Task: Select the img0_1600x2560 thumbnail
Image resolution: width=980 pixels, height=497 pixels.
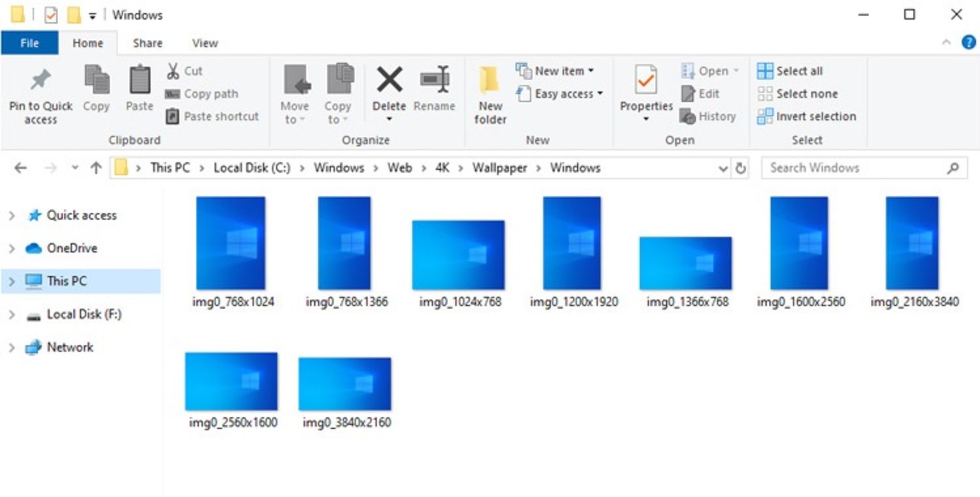Action: pyautogui.click(x=799, y=243)
